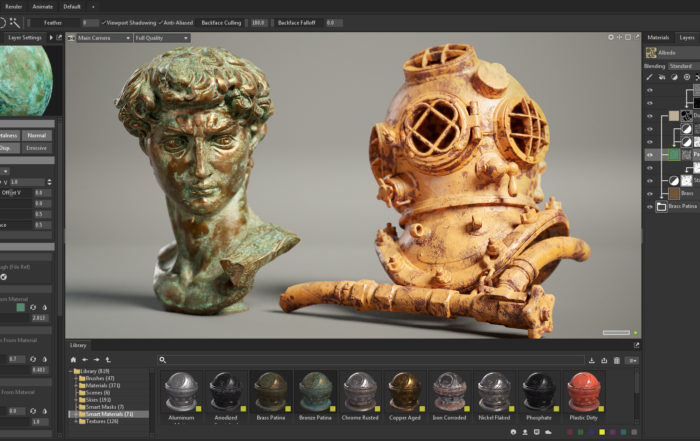The width and height of the screenshot is (700, 441).
Task: Open the Full Quality dropdown
Action: click(x=162, y=38)
